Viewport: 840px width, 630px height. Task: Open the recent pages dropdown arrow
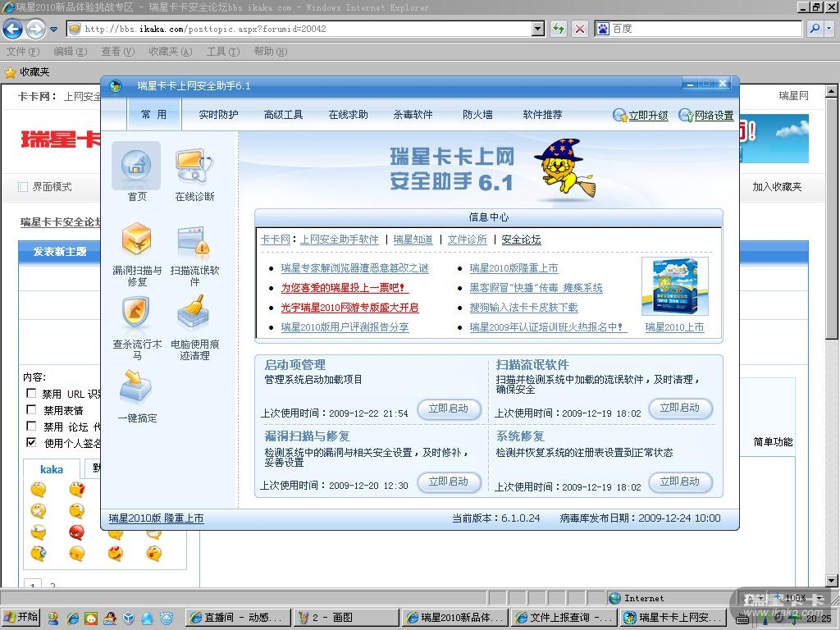[x=53, y=29]
